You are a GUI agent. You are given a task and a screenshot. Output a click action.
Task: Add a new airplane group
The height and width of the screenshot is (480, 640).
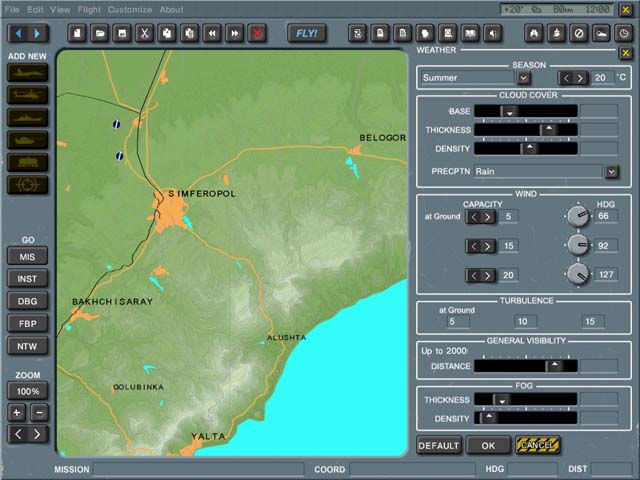[x=27, y=73]
